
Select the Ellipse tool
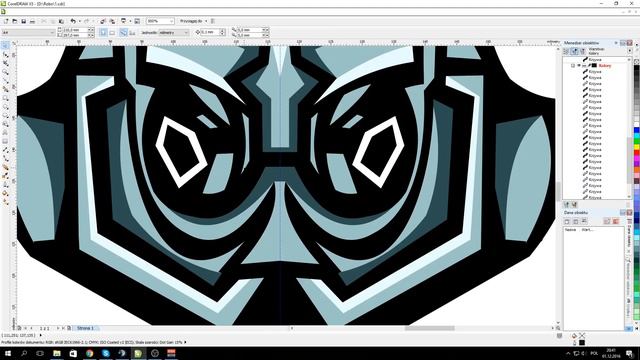(5, 107)
